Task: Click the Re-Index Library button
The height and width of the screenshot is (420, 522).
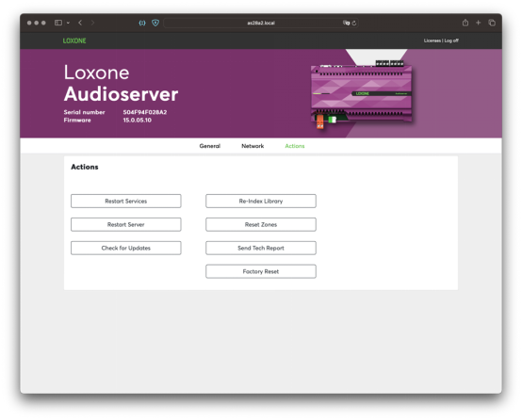Action: (261, 201)
